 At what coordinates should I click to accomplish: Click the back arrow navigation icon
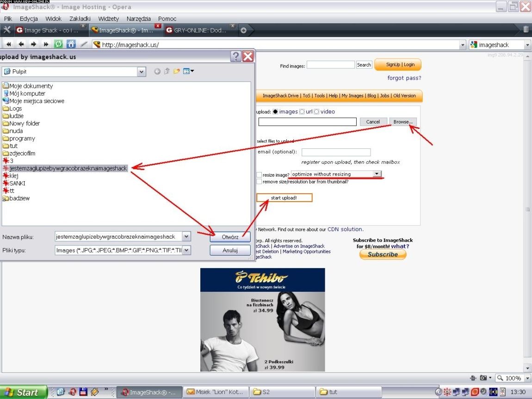21,44
